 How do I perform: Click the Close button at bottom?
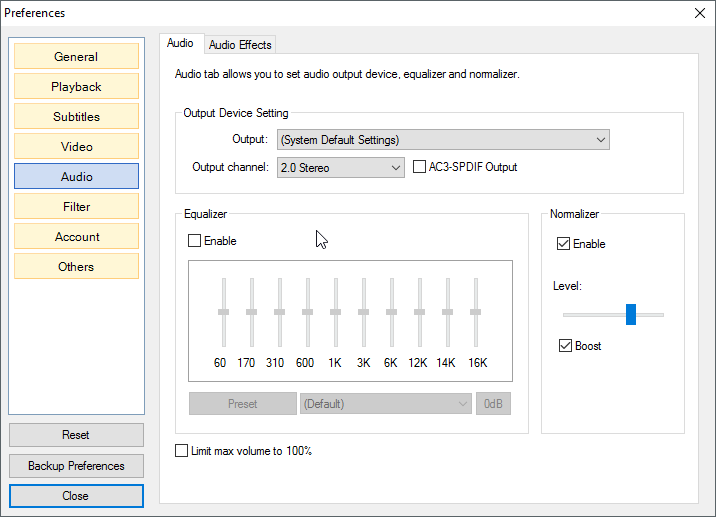click(x=76, y=496)
